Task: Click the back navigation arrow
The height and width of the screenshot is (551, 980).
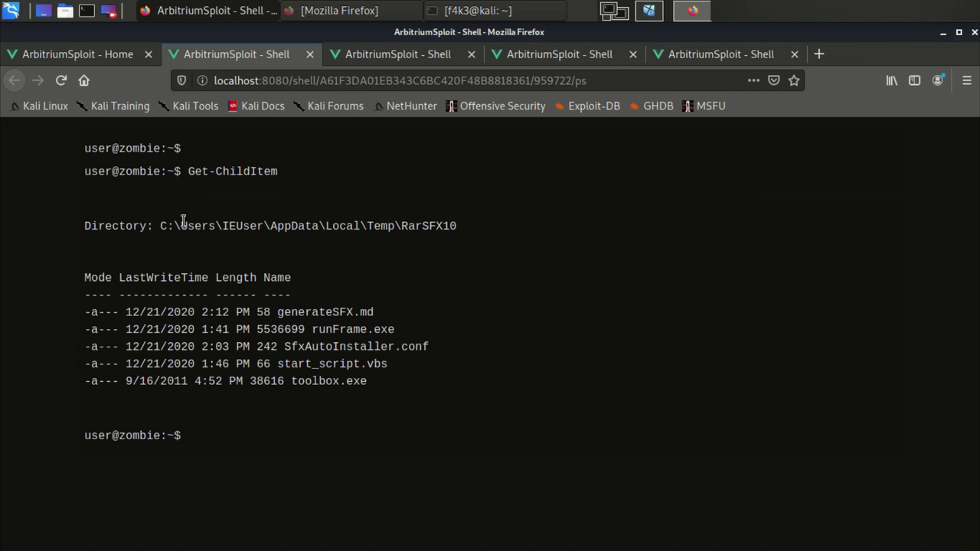Action: click(14, 80)
